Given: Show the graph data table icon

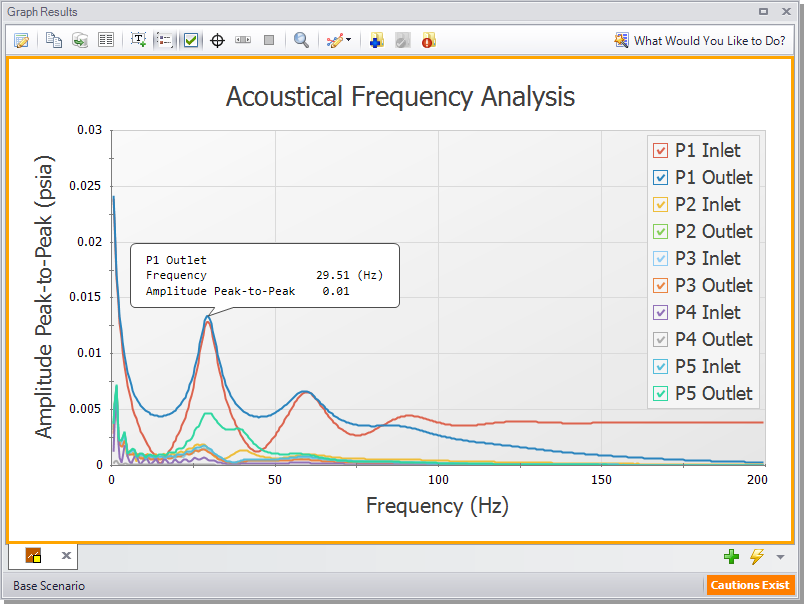Looking at the screenshot, I should tap(106, 40).
